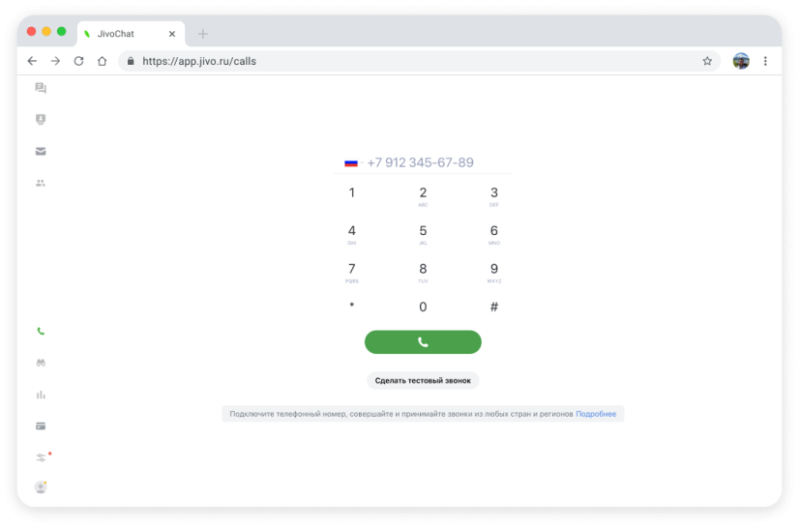Open the statistics bar chart icon
The image size is (800, 528).
tap(41, 395)
